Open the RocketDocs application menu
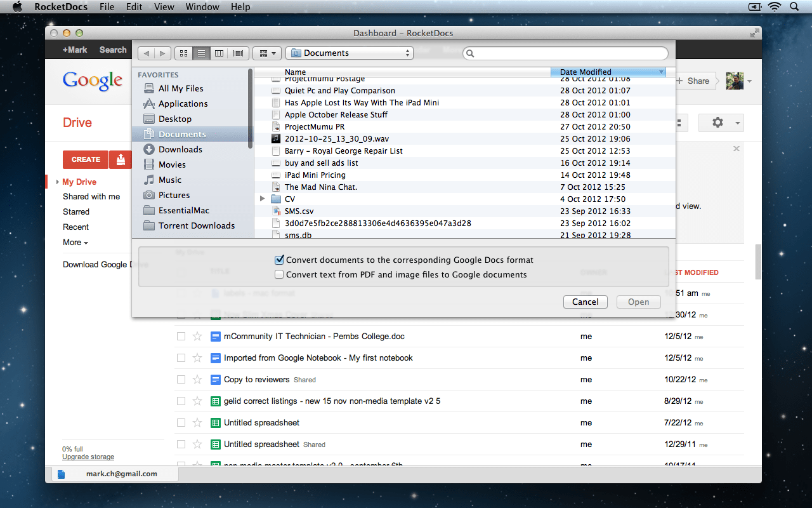This screenshot has height=508, width=812. (x=61, y=7)
